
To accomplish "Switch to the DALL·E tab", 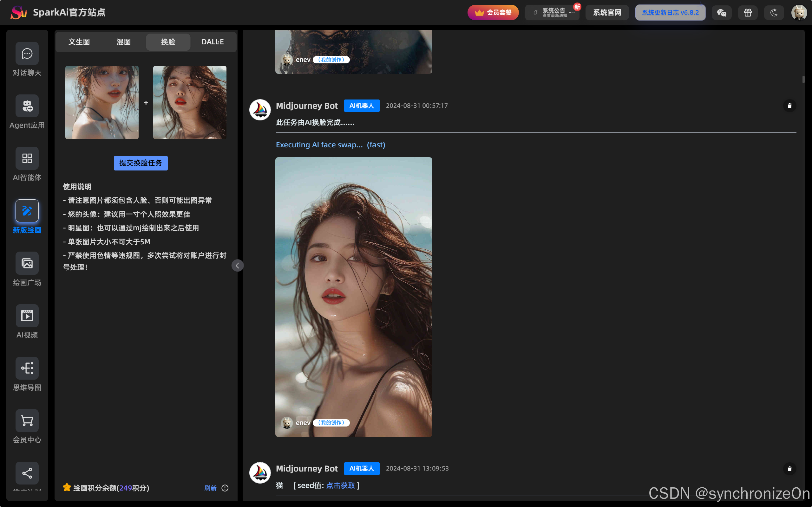I will point(213,42).
